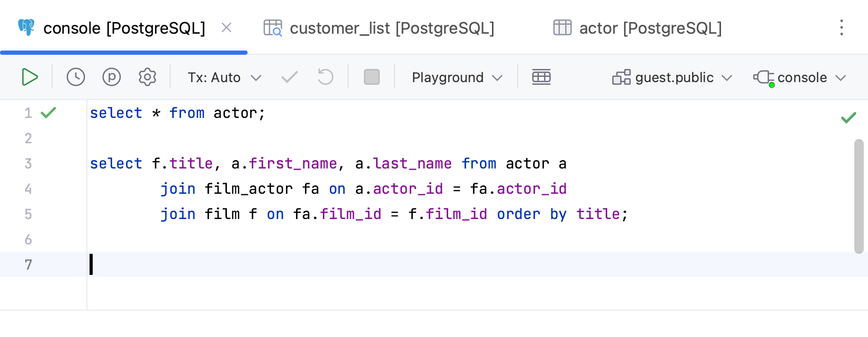Click the green checkmark in line 1 gutter
Viewport: 868px width, 337px height.
point(48,112)
